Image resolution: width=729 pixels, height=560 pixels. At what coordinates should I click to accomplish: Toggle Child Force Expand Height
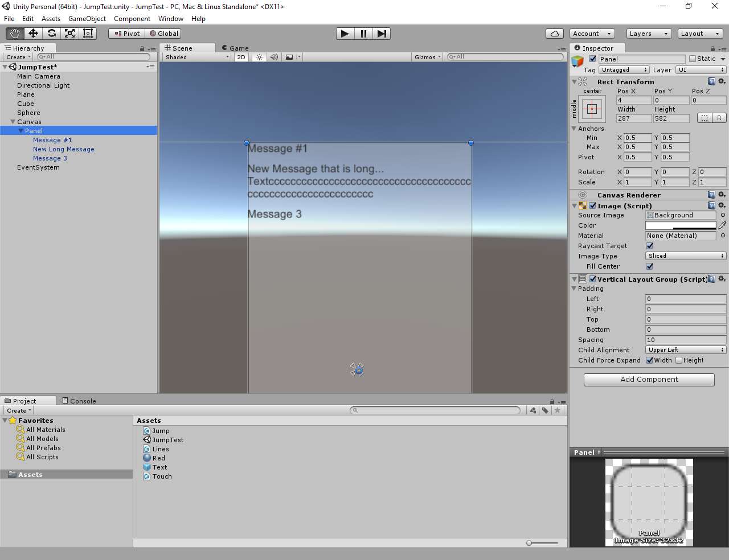(x=679, y=360)
